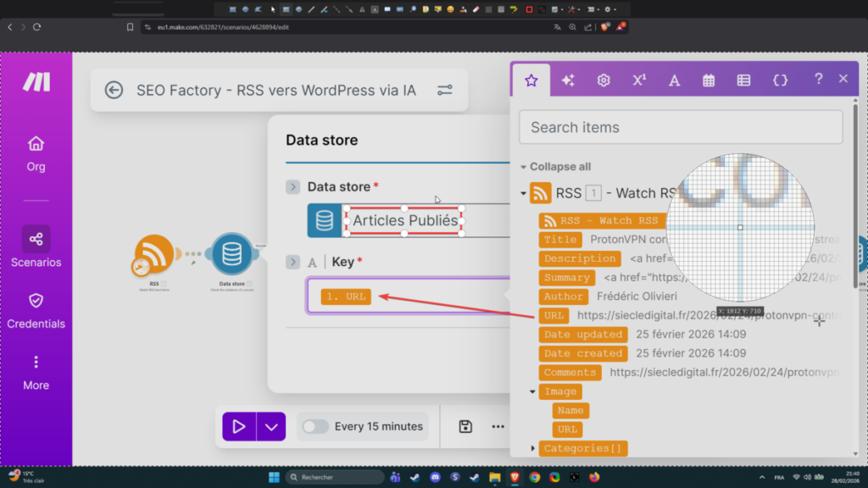Open the text functions tab (A icon)
868x488 pixels.
pos(675,80)
